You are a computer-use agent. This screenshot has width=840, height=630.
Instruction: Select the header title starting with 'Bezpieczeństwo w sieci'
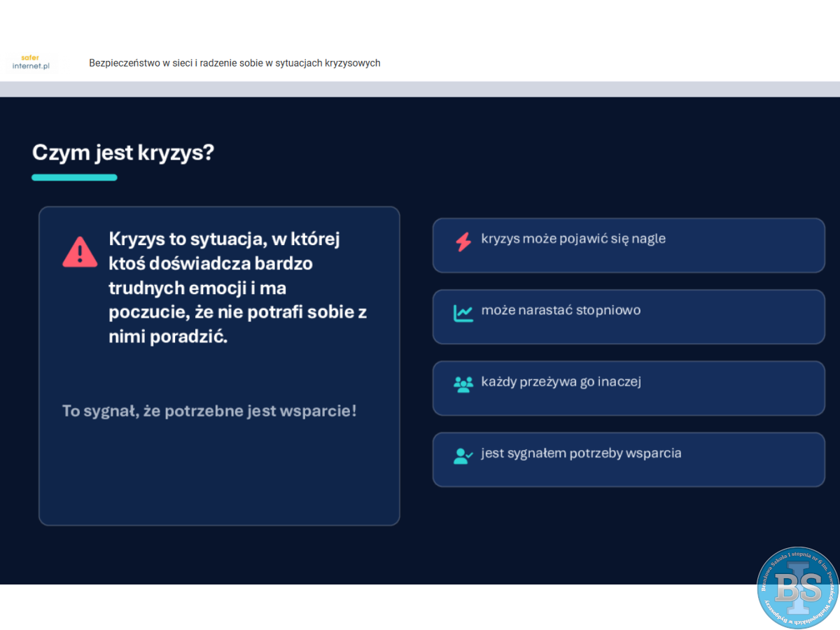click(234, 63)
